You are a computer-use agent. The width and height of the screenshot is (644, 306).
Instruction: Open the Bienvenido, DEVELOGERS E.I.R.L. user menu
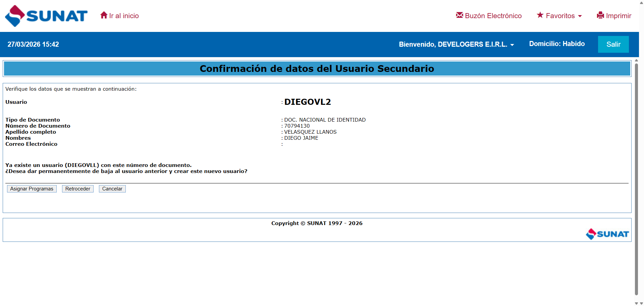click(453, 44)
